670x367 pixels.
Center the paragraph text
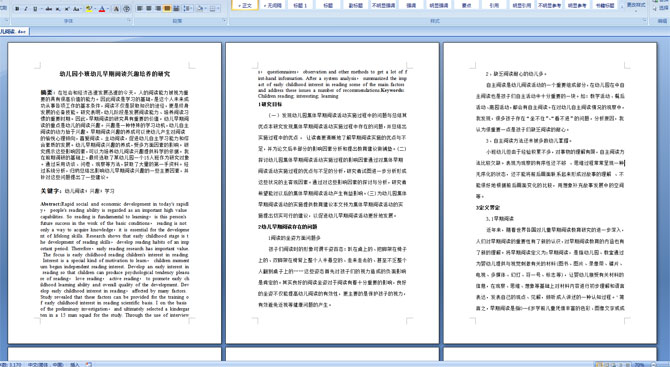tap(149, 9)
